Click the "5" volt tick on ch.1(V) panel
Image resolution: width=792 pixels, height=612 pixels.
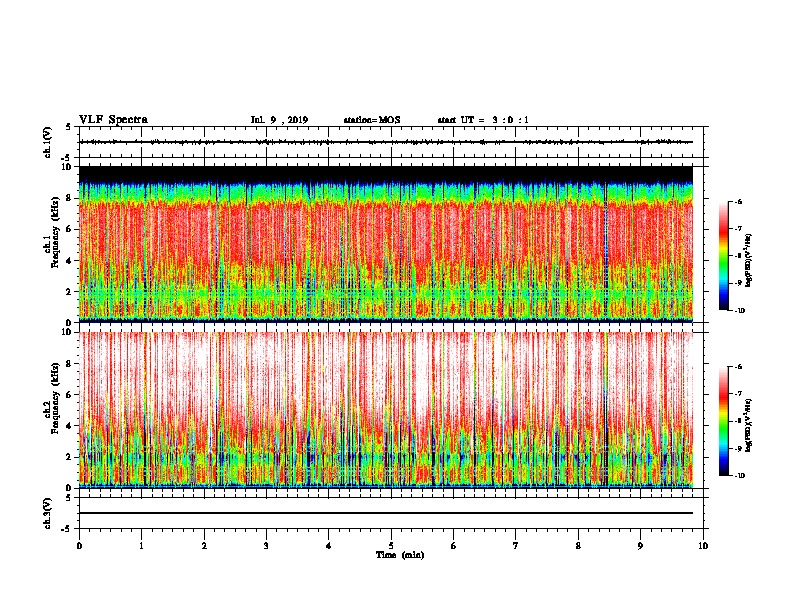click(69, 127)
